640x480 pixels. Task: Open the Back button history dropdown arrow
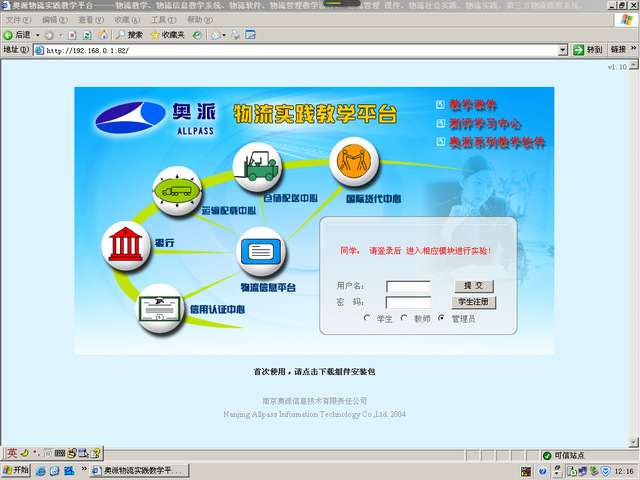click(x=38, y=36)
